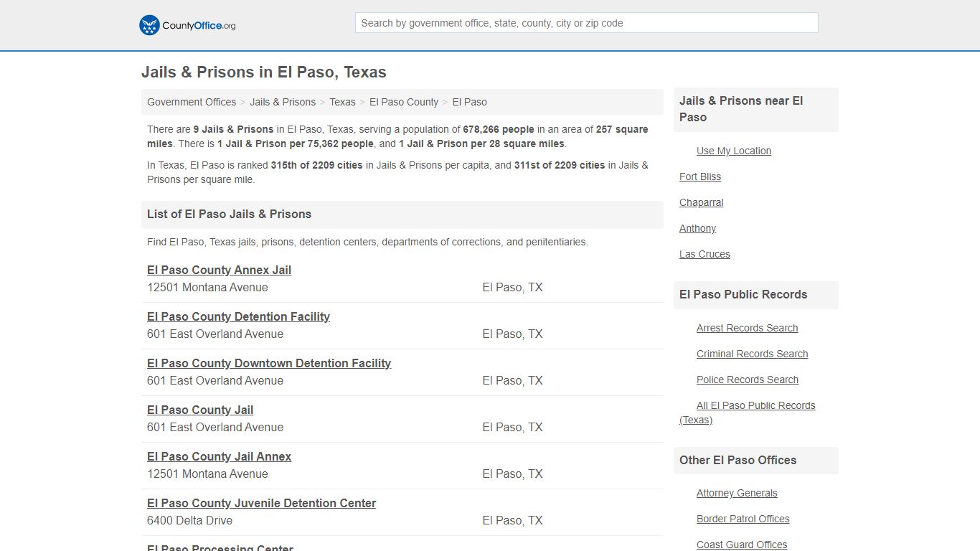Open Arrest Records Search

point(747,328)
